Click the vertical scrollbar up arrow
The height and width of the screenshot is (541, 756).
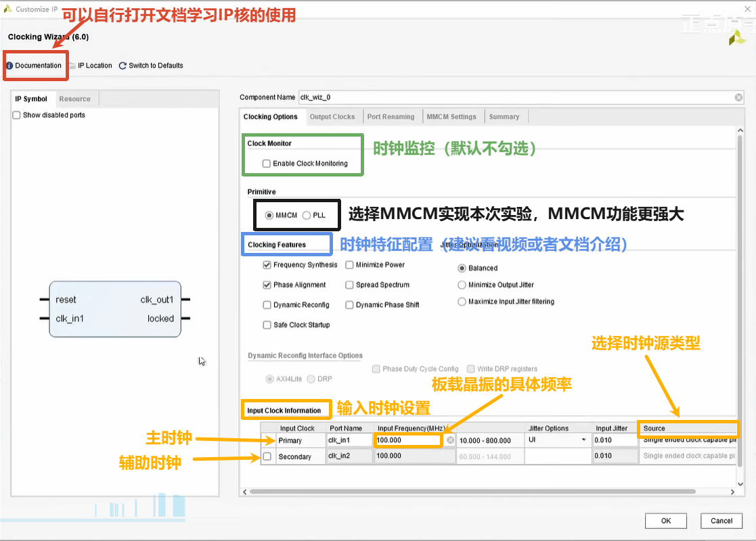pyautogui.click(x=740, y=131)
